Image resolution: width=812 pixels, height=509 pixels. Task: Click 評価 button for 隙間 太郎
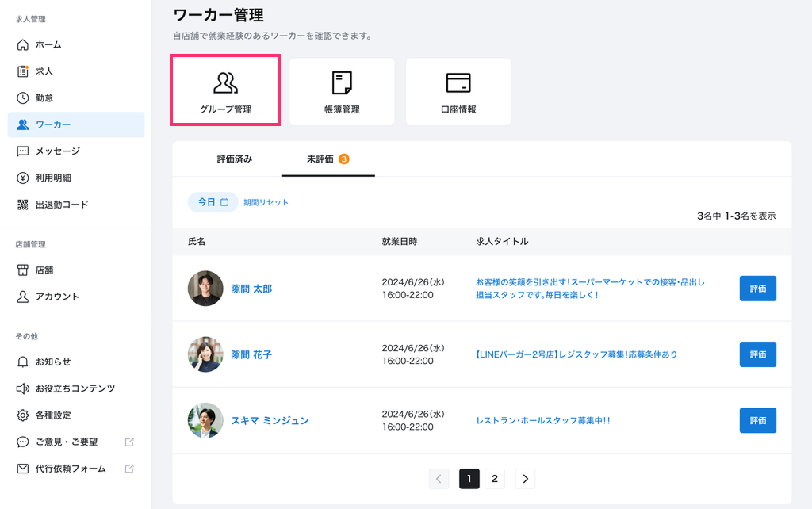pos(757,289)
